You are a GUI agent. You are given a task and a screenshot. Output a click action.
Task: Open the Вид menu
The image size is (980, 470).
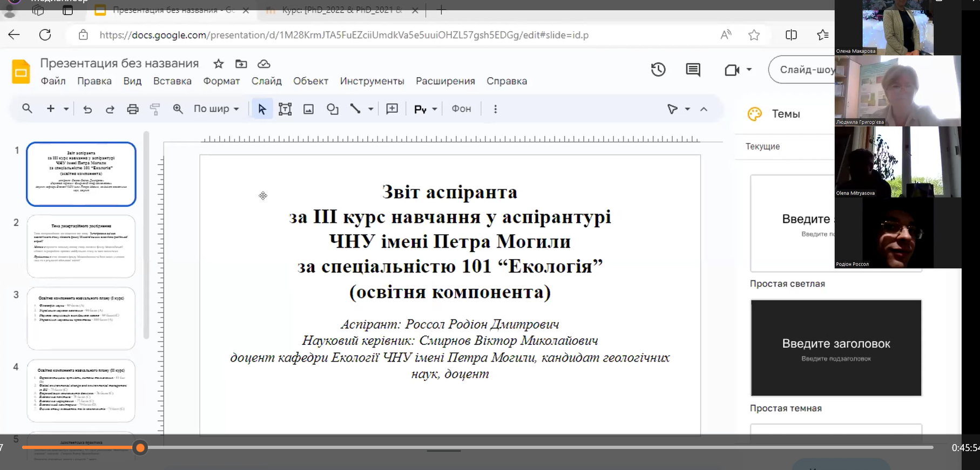tap(132, 81)
